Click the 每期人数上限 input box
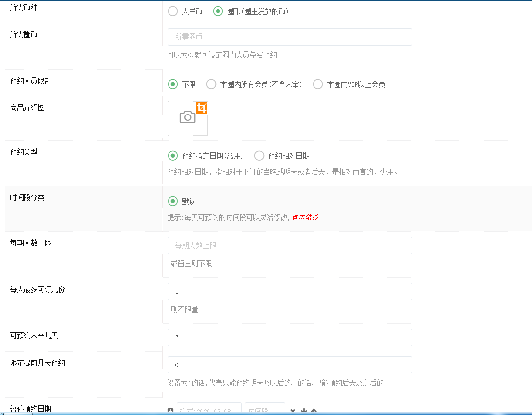 (x=290, y=245)
